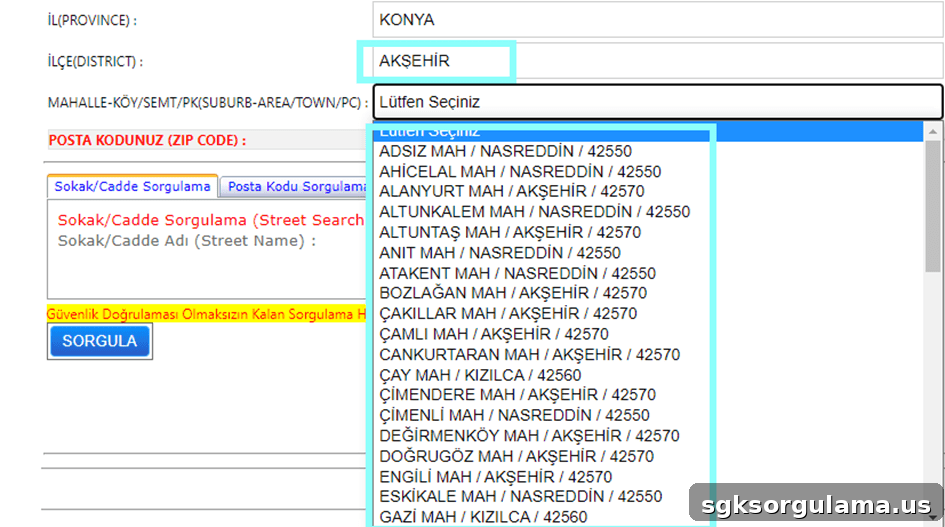The height and width of the screenshot is (527, 945).
Task: Choose ALANYURT MAH / AKŞEHİR / 42570
Action: (648, 192)
